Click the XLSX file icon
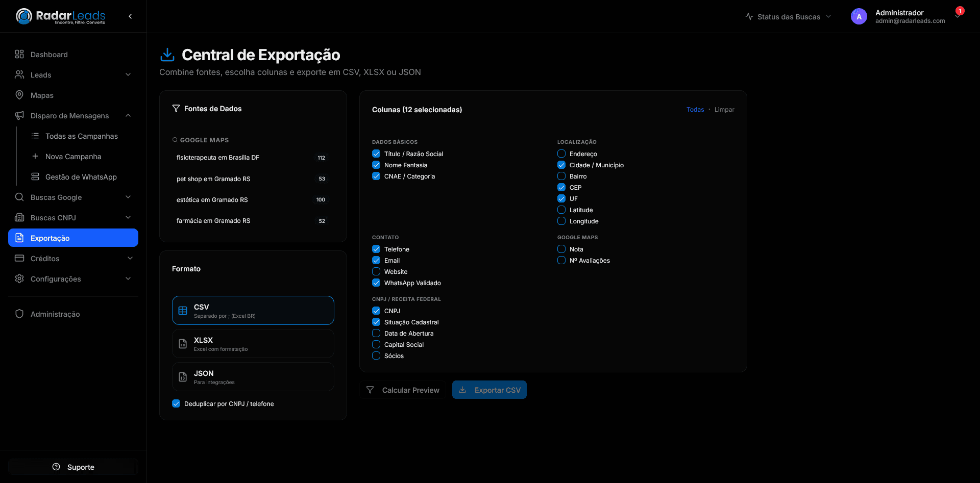Viewport: 980px width, 483px height. coord(183,344)
